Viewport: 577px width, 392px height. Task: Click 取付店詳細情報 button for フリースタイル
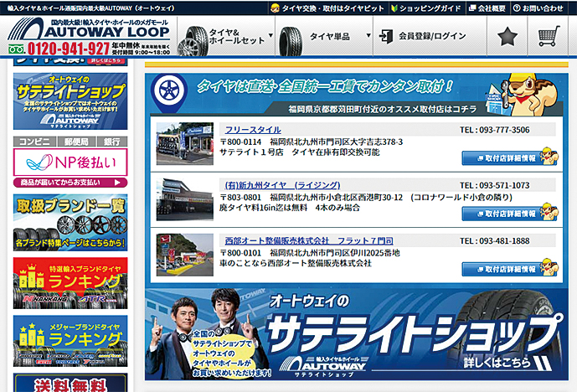tap(510, 158)
